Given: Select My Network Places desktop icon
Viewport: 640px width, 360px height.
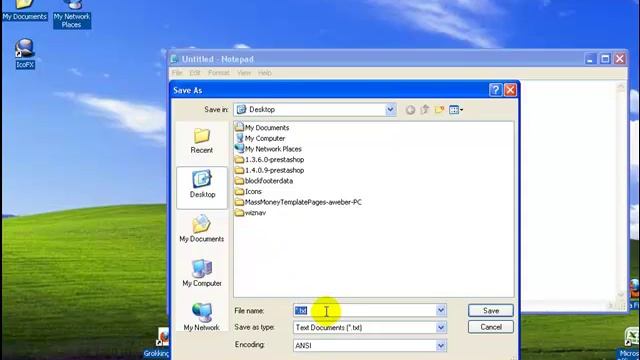Looking at the screenshot, I should (72, 14).
